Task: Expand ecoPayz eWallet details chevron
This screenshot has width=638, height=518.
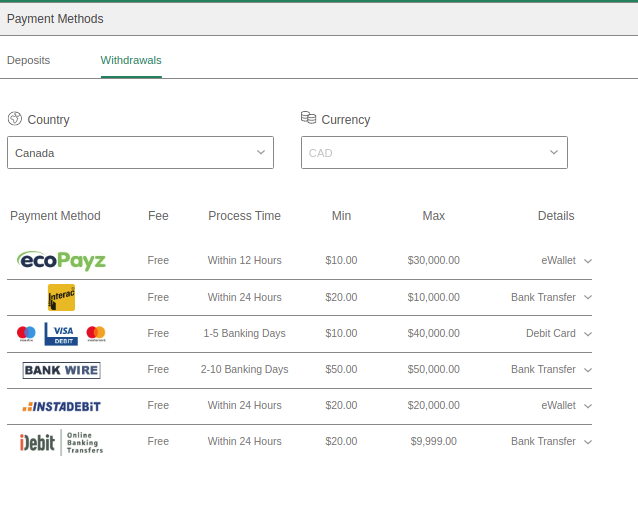Action: (588, 261)
